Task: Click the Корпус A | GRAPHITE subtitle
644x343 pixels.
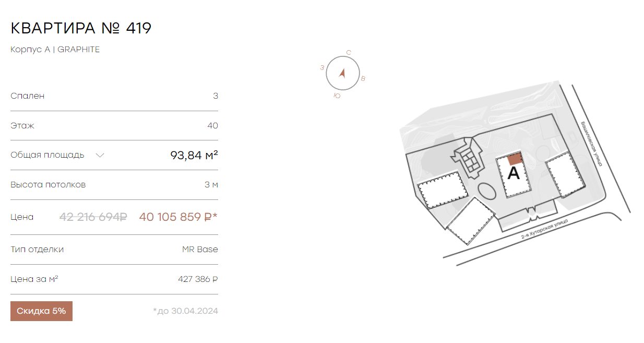Action: click(55, 50)
